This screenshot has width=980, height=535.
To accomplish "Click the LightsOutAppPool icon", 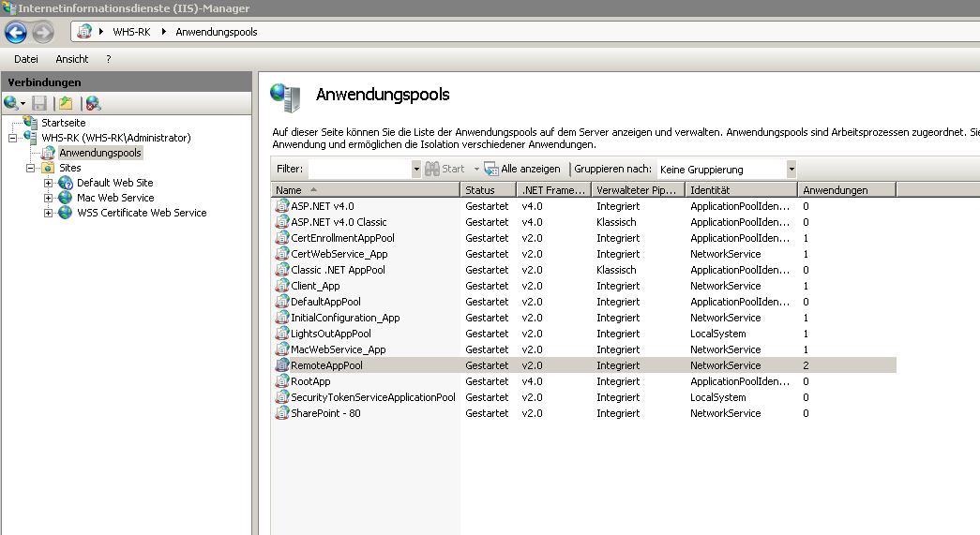I will tap(282, 334).
